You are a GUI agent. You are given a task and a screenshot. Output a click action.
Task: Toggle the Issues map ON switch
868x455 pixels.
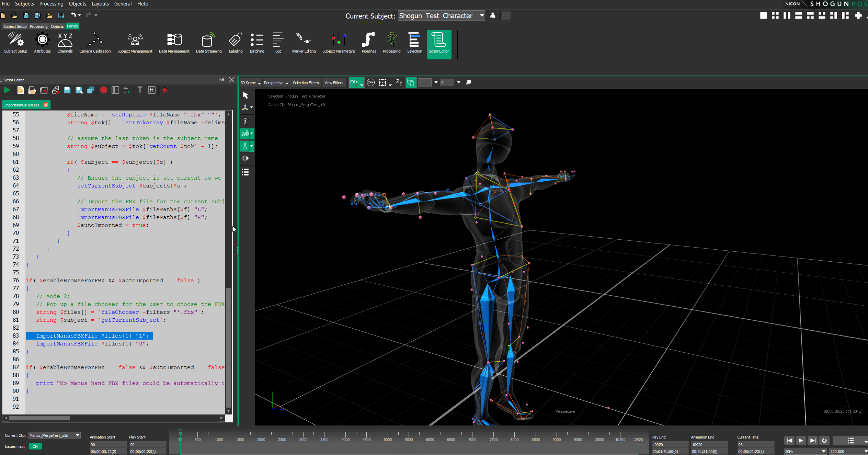(x=35, y=446)
